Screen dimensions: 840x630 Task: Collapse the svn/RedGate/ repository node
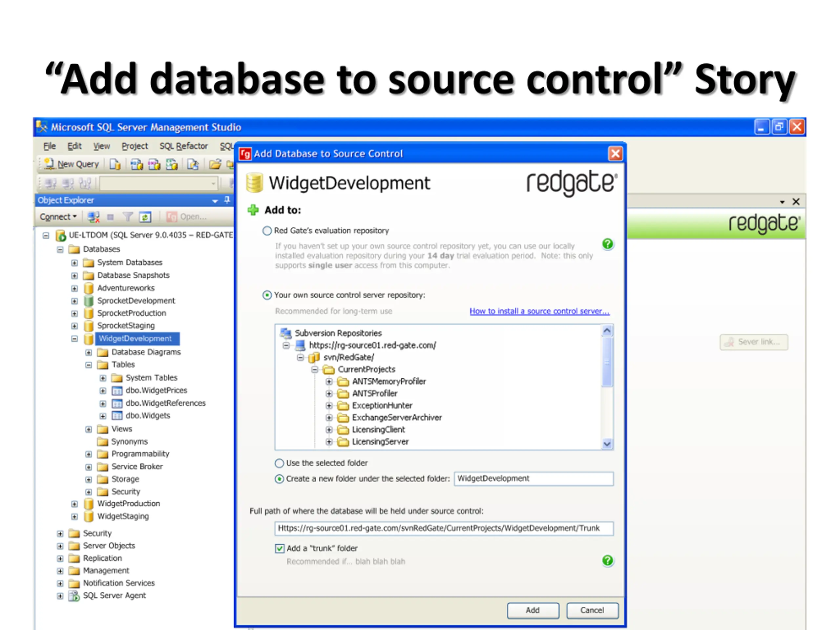coord(300,357)
